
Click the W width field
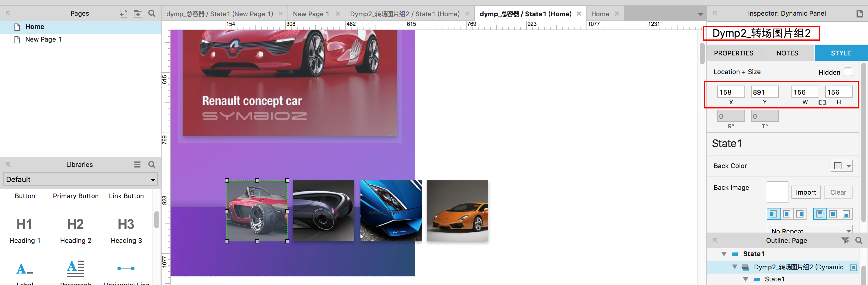coord(805,92)
